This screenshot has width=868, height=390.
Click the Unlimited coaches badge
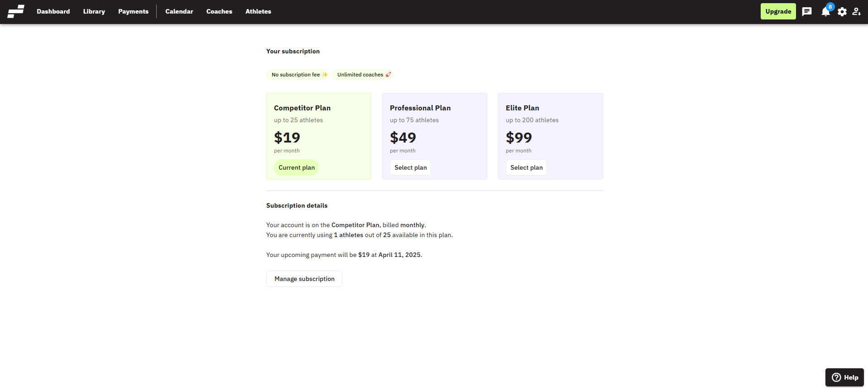click(364, 75)
